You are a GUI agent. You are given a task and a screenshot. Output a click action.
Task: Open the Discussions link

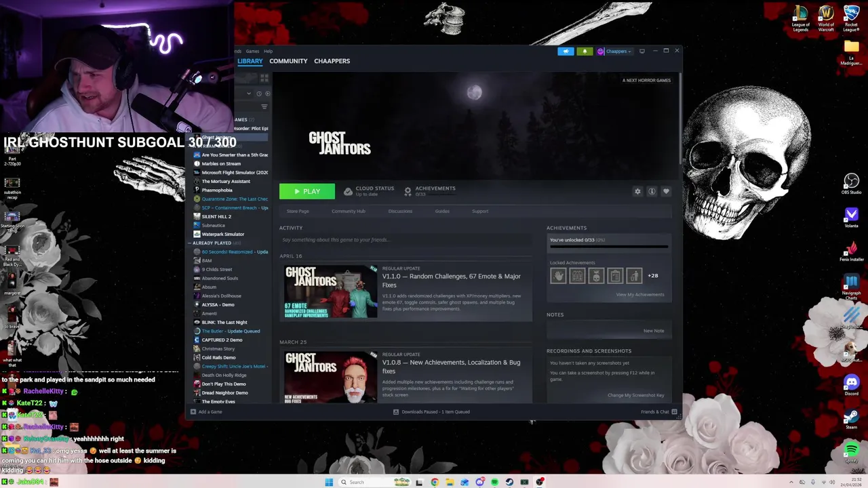point(400,211)
